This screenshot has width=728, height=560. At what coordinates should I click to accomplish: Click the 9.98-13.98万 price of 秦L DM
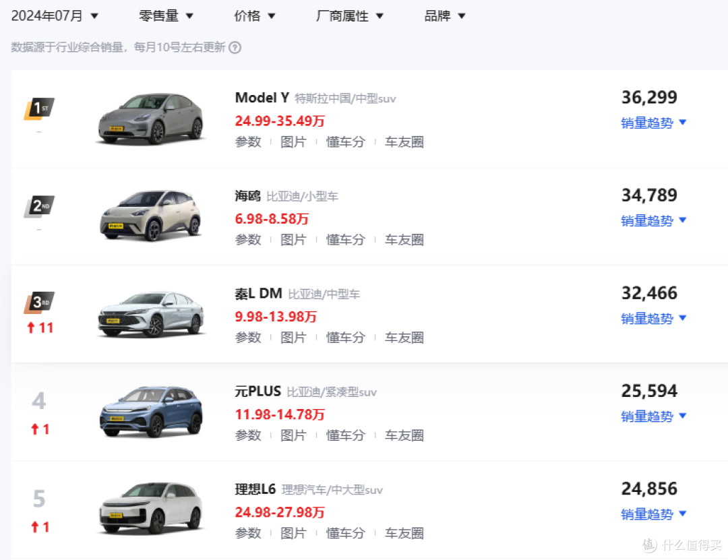tap(276, 317)
